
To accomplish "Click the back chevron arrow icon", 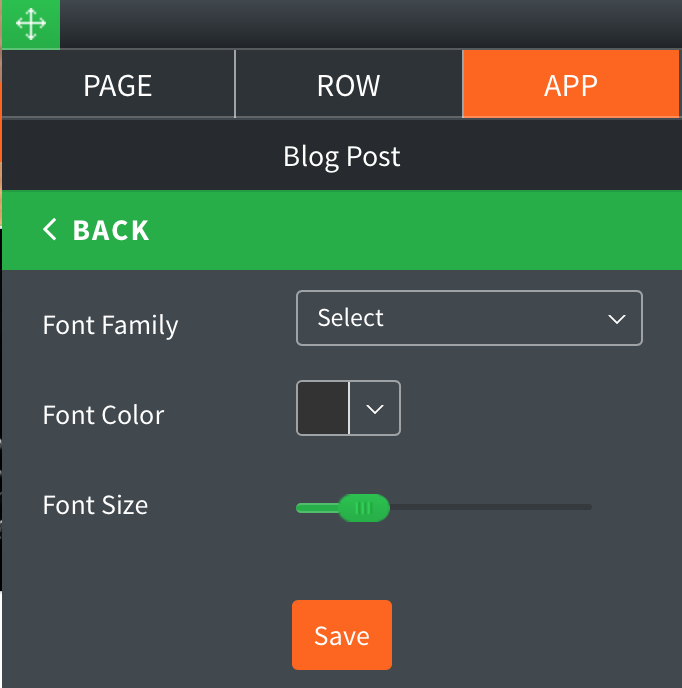I will (50, 229).
